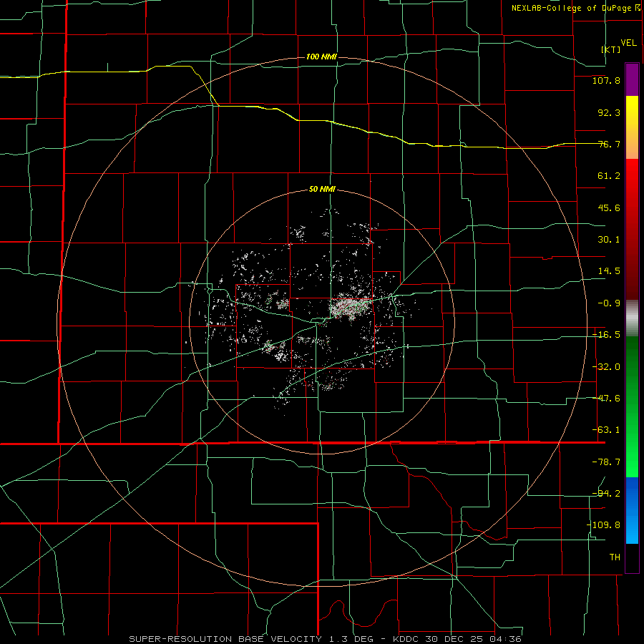This screenshot has height=644, width=644.
Task: Click the VEL legend title
Action: coord(628,43)
